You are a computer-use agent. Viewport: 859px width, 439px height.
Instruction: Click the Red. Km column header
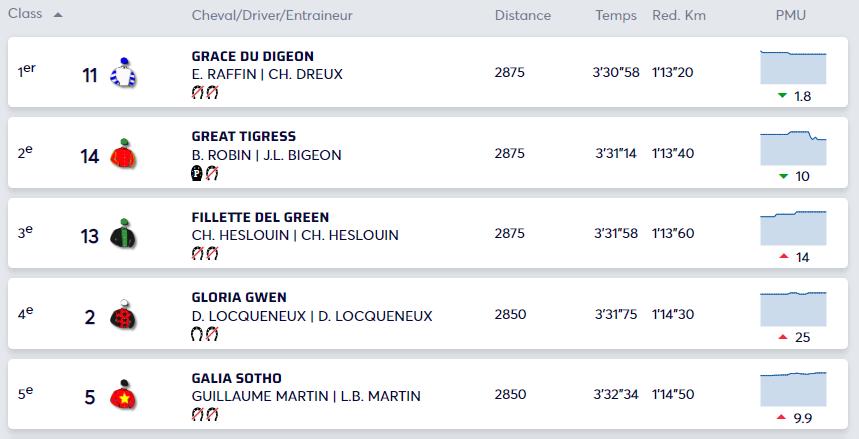[679, 16]
